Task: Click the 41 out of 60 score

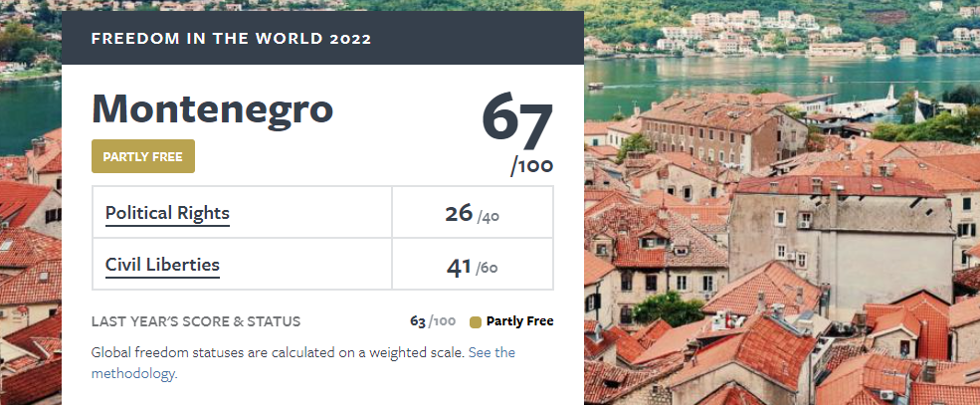Action: point(472,267)
